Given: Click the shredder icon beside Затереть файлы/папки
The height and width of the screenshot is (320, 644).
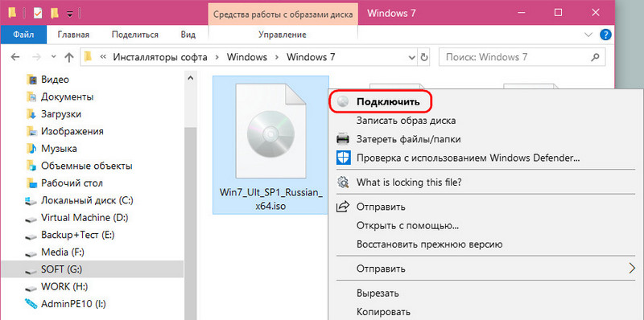Looking at the screenshot, I should [343, 139].
